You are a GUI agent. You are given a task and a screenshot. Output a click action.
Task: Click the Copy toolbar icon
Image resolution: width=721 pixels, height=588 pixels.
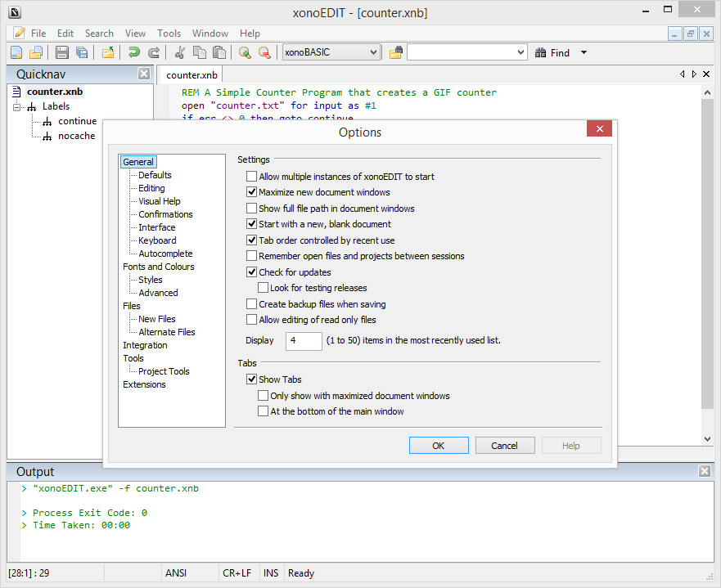click(x=199, y=52)
